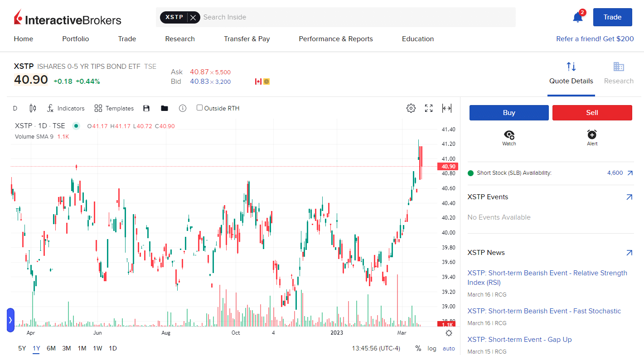Open the chart Templates menu
This screenshot has width=644, height=355.
114,108
